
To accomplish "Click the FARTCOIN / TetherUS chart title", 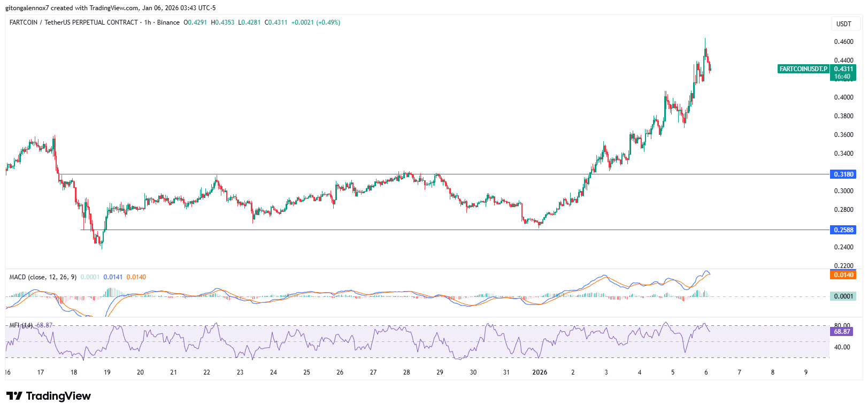I will pyautogui.click(x=73, y=22).
